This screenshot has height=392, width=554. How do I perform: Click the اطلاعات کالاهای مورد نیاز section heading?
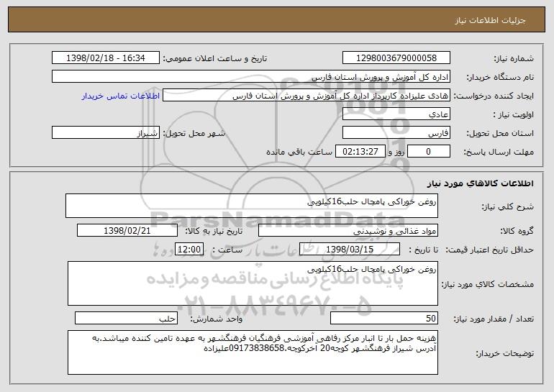(x=480, y=183)
